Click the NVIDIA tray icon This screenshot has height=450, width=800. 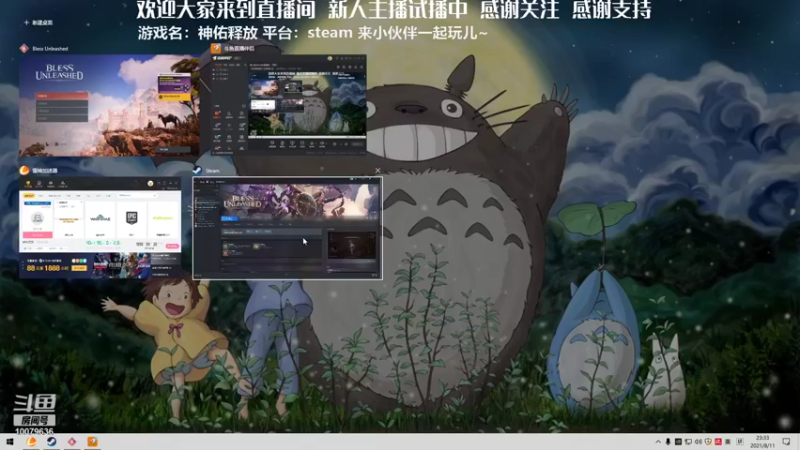(x=678, y=442)
